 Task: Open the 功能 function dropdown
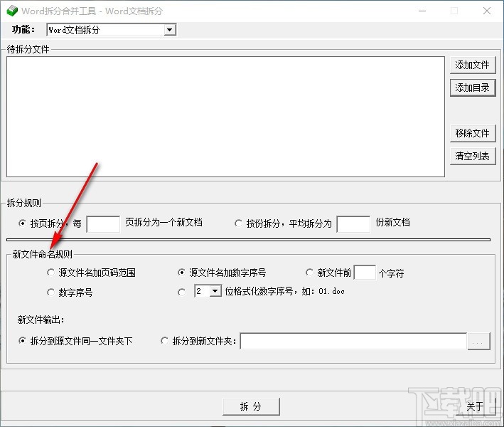pos(169,30)
